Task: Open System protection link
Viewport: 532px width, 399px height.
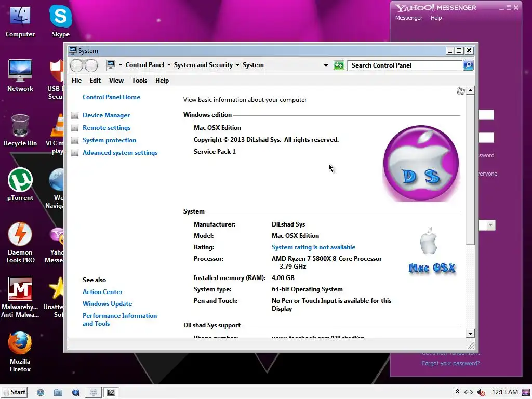Action: [x=109, y=140]
